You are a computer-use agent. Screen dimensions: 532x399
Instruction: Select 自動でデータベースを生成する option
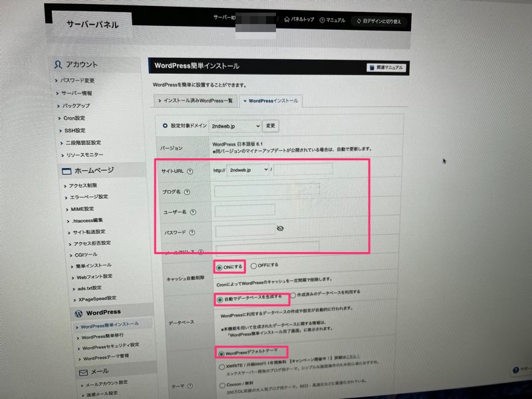point(220,300)
